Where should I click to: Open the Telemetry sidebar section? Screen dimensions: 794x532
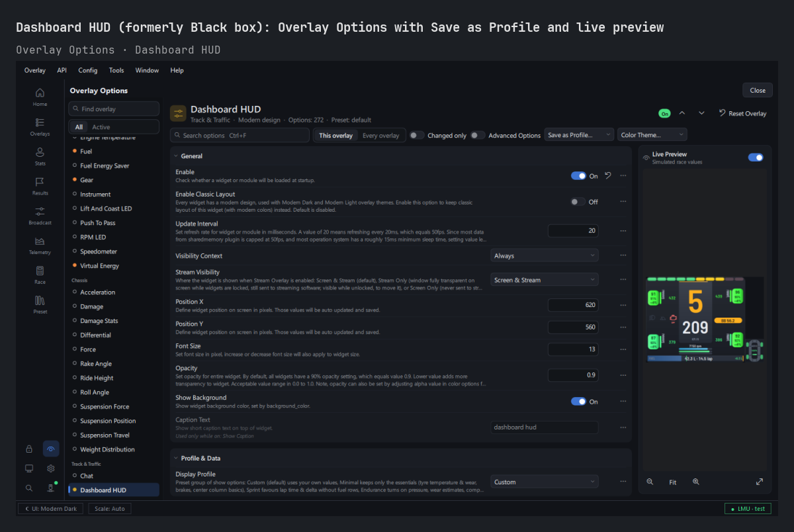[x=40, y=245]
